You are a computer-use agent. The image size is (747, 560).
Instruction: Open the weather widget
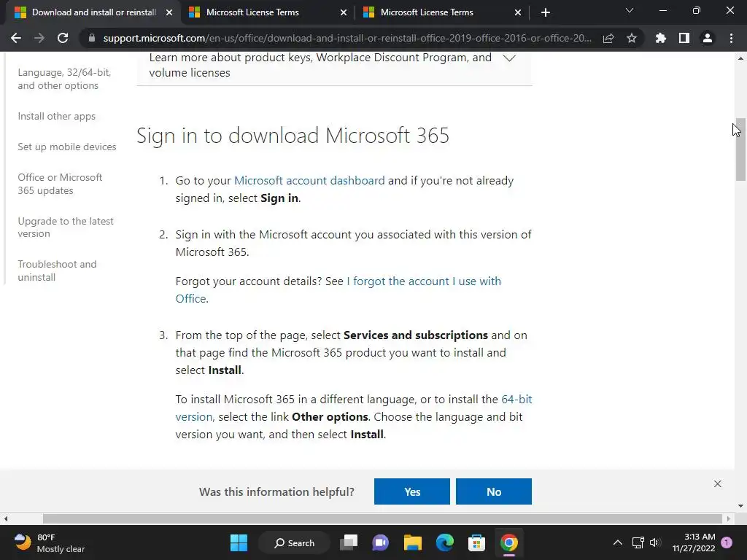(x=50, y=542)
